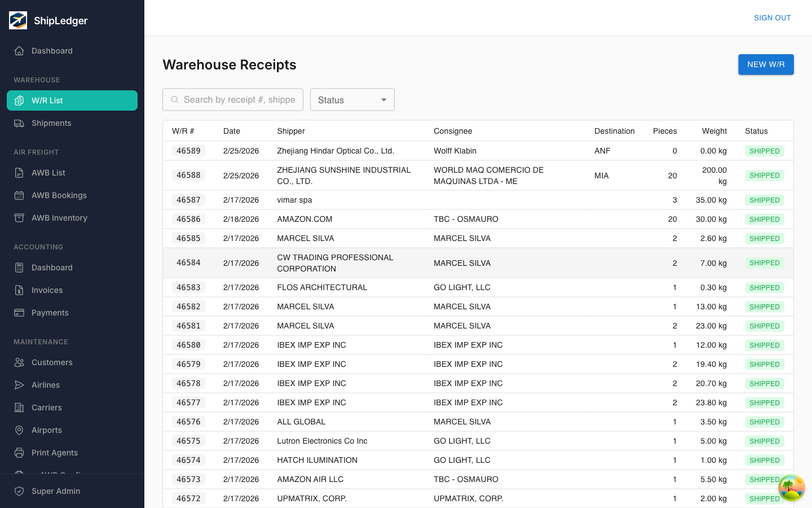Click the AWB Bookings calendar icon
Viewport: 812px width, 508px height.
19,195
